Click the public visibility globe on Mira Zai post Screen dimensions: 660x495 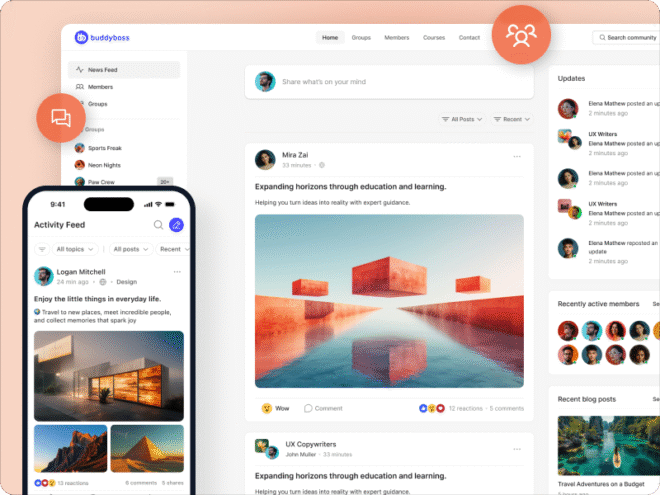(x=322, y=165)
